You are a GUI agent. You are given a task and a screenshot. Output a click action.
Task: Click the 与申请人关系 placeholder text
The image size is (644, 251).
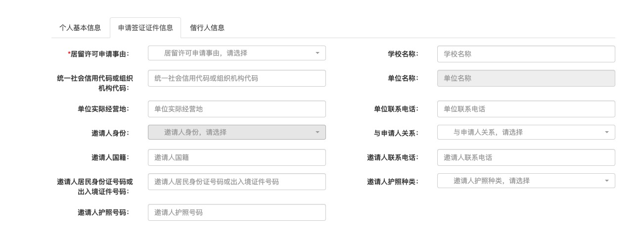(488, 132)
